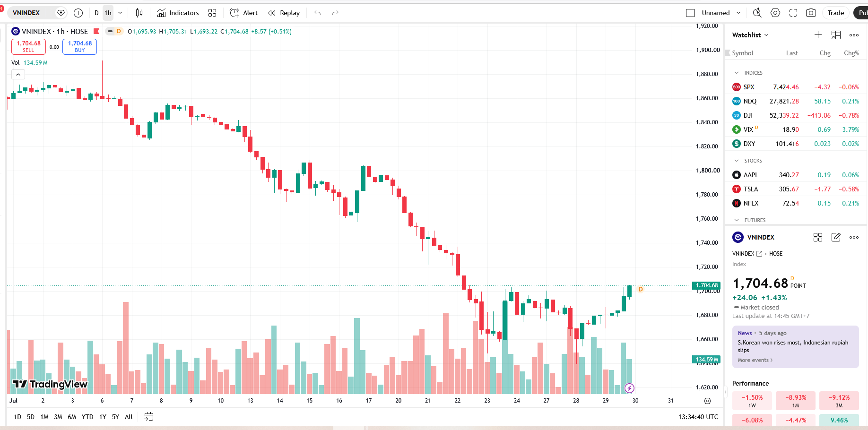Image resolution: width=868 pixels, height=430 pixels.
Task: Take a chart snapshot with camera icon
Action: pos(811,13)
